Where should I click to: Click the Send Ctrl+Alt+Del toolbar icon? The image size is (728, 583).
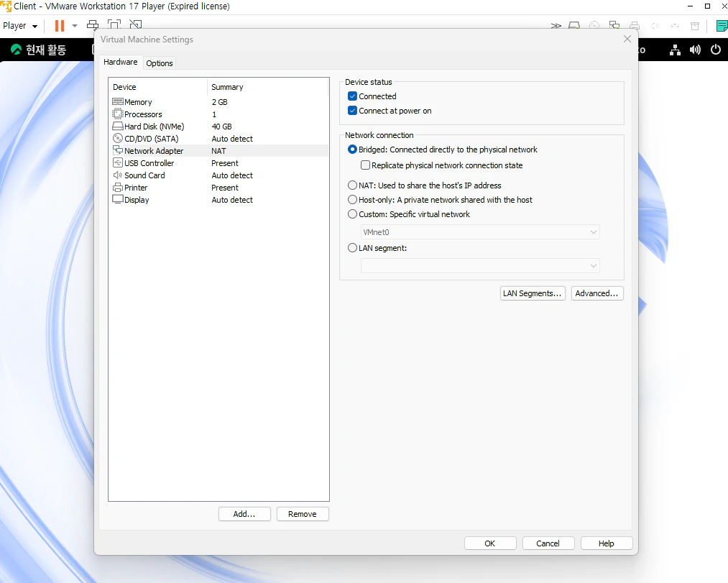click(x=93, y=25)
